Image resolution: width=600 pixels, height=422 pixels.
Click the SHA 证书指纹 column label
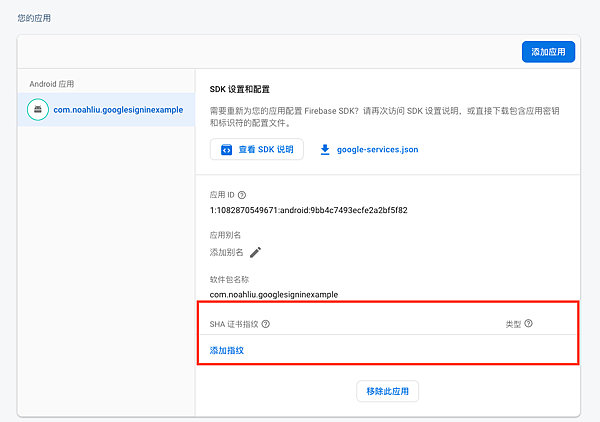[x=234, y=324]
